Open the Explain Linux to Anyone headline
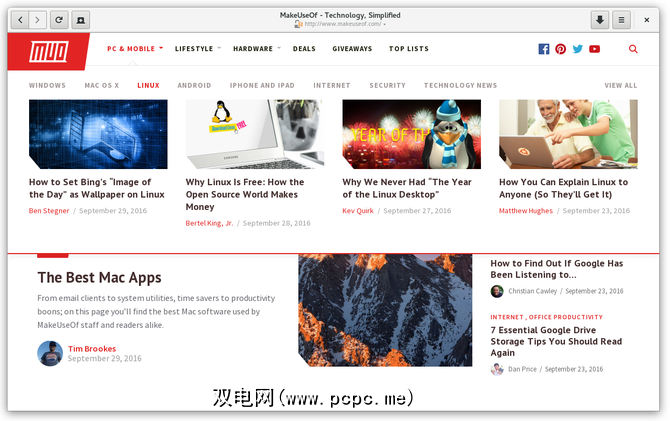This screenshot has width=670, height=421. (564, 188)
